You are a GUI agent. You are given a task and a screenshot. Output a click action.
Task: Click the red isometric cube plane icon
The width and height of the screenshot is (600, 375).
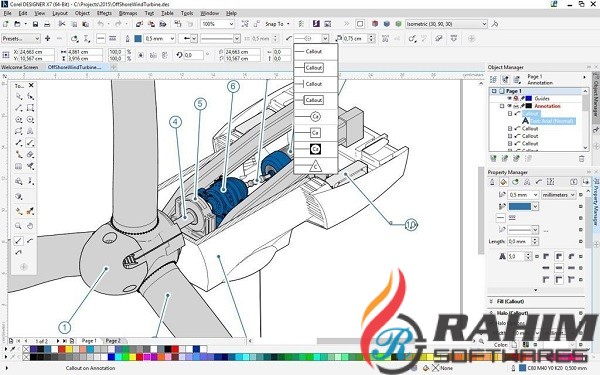click(x=375, y=24)
